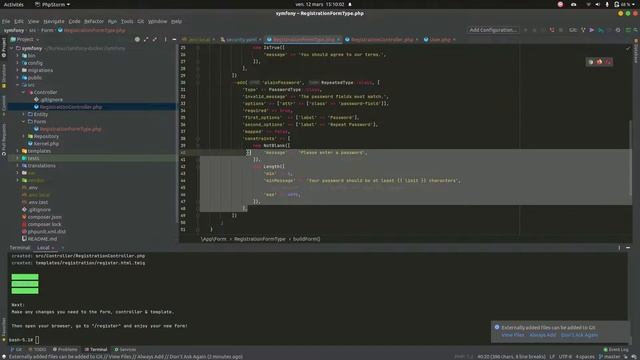The height and width of the screenshot is (360, 640).
Task: Open Project panel options menu
Action: (x=165, y=40)
